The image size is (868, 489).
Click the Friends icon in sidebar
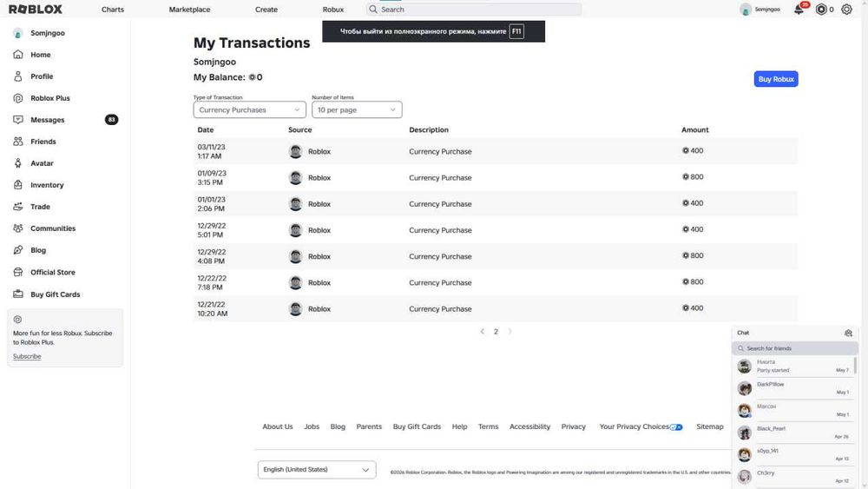[x=18, y=142]
